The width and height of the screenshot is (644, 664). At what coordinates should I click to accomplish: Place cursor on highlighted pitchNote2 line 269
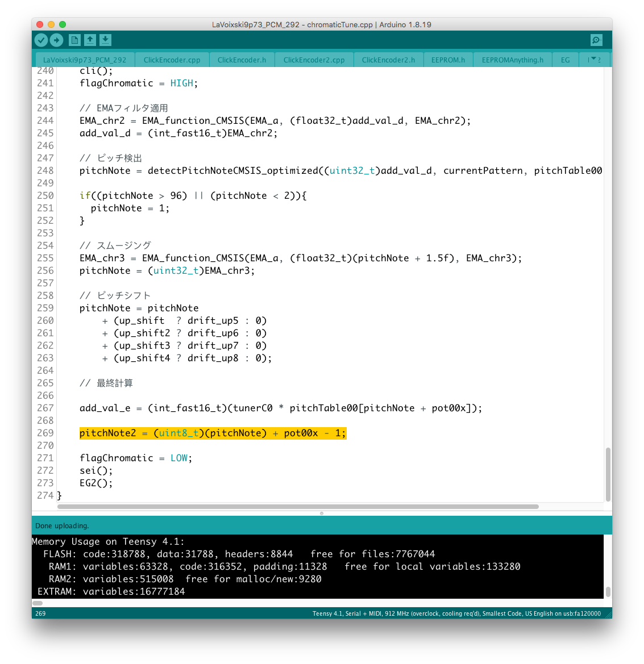tap(213, 433)
